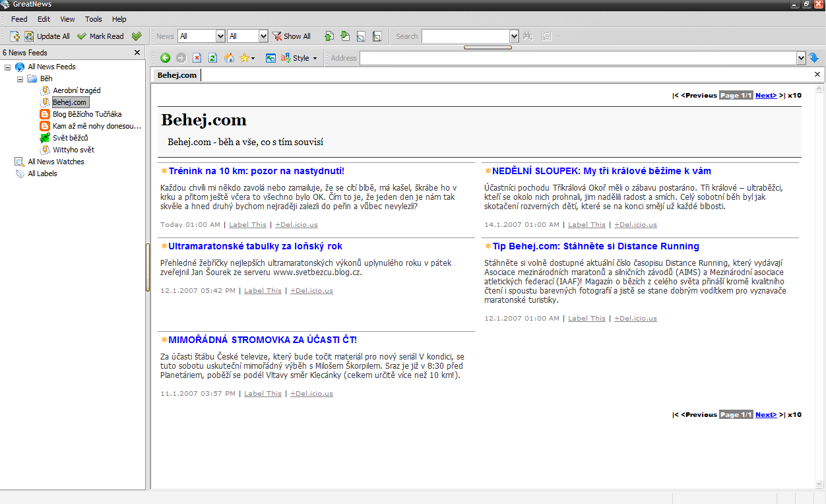Open article NEDĚLNÍ SLOUPEK: My tři králové
Screen dimensions: 826x504
pos(602,171)
